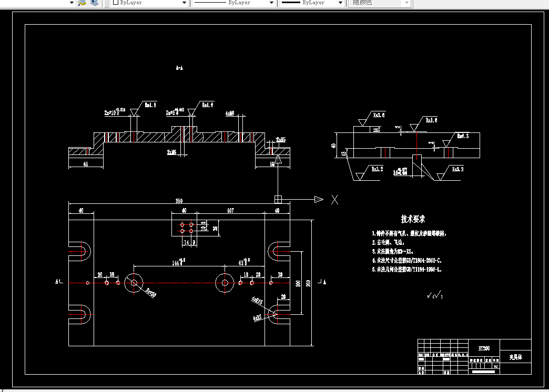Select the Ra6.3 roughness label
Image resolution: width=549 pixels, height=392 pixels.
coord(463,136)
